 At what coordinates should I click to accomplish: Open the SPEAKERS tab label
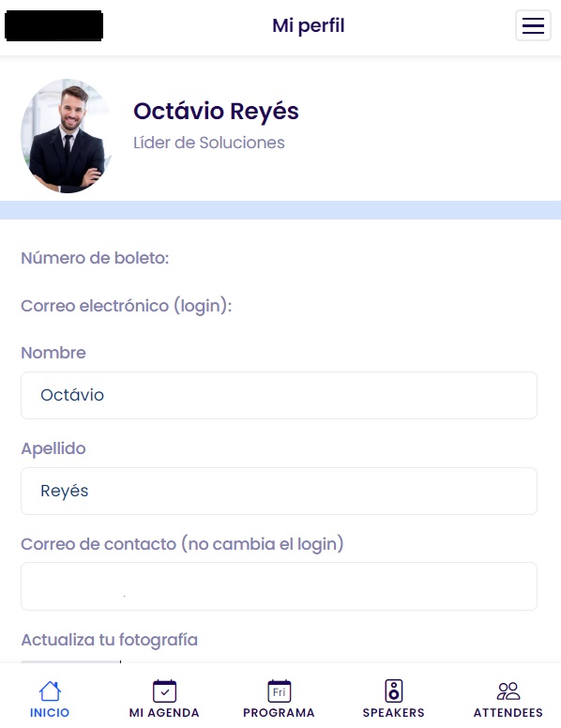tap(394, 713)
